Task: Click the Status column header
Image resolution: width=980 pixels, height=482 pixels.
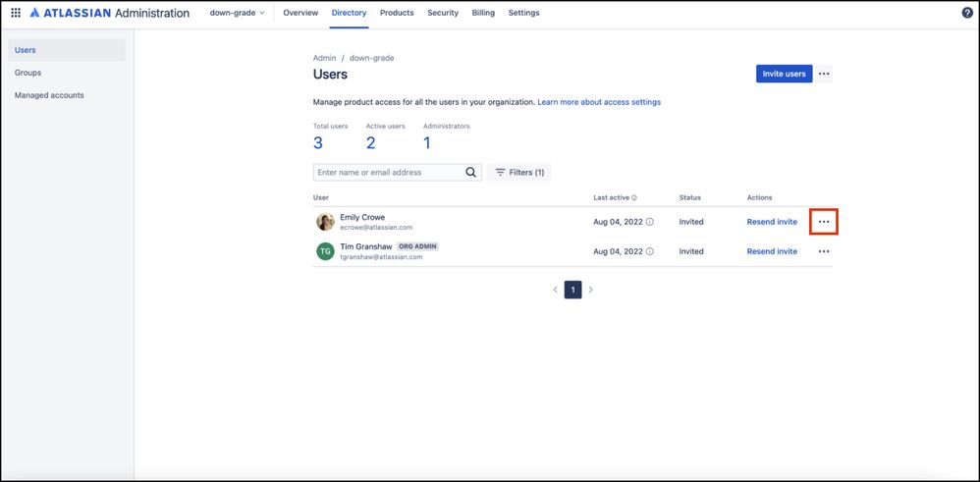Action: (690, 197)
